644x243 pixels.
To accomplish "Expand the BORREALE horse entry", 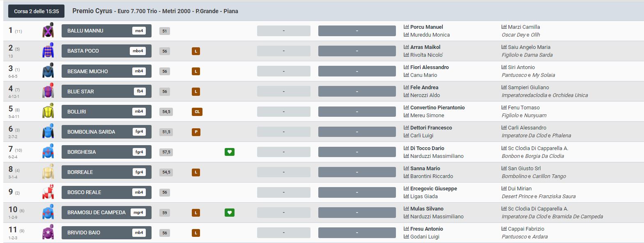I will (x=106, y=172).
